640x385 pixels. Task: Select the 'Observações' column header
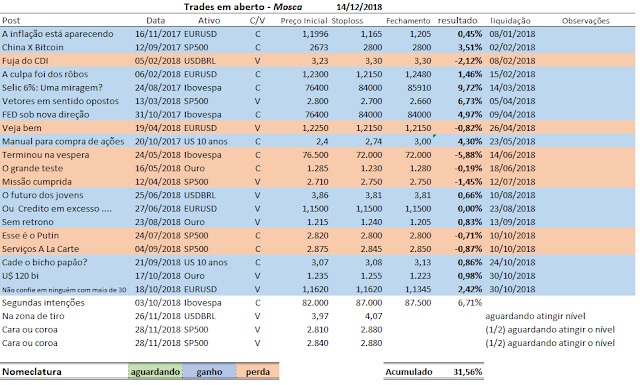tap(585, 21)
